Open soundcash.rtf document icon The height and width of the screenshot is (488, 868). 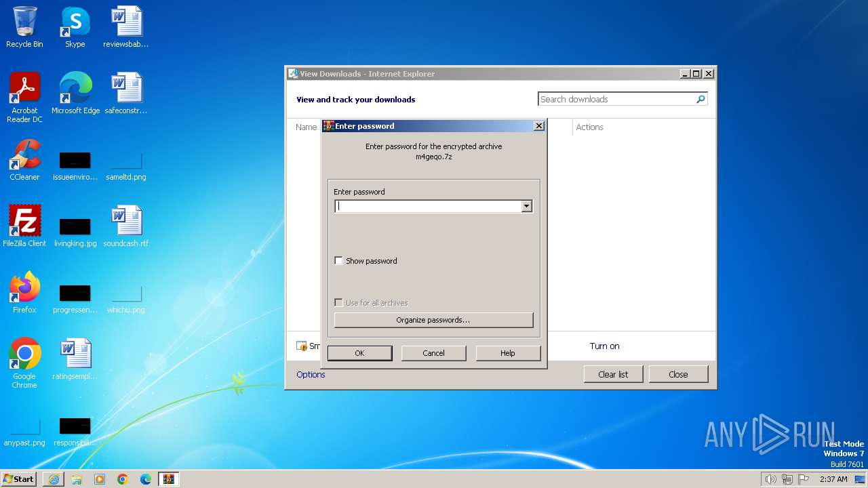point(125,226)
